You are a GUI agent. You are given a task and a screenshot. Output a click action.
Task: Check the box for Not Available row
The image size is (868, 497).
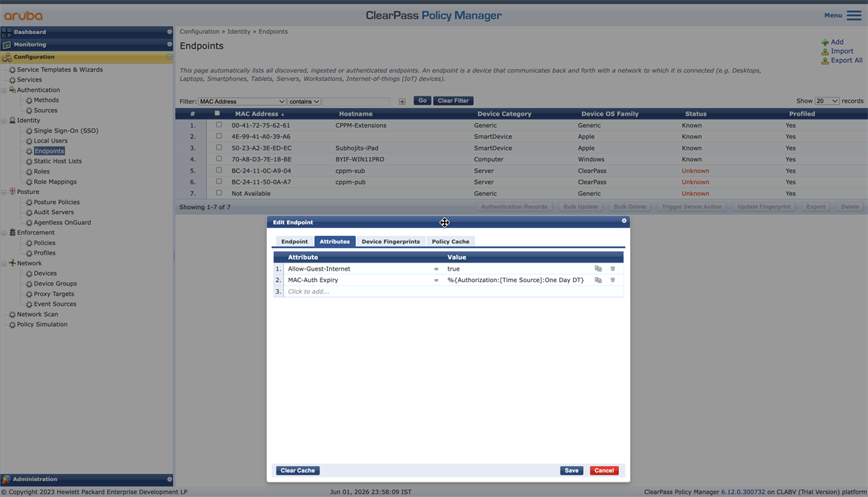[219, 193]
